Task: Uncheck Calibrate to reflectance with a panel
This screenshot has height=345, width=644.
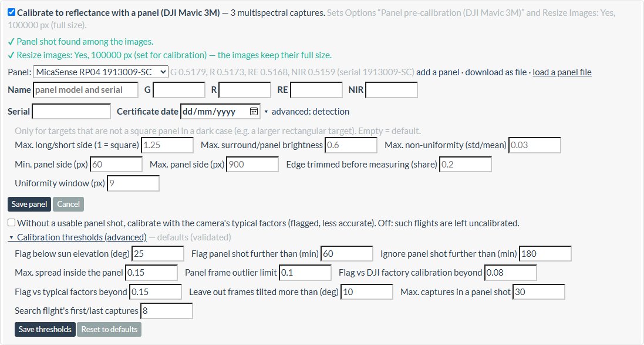Action: coord(12,12)
